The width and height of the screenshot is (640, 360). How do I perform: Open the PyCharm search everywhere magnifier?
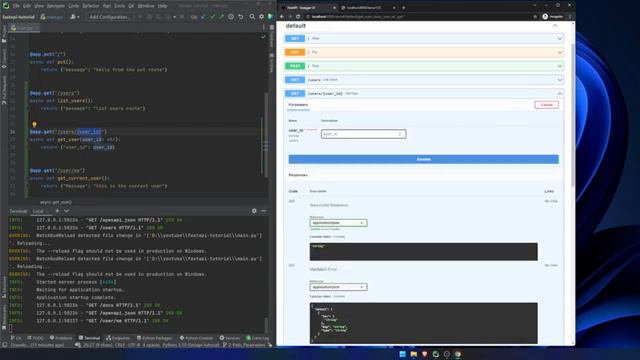click(252, 17)
